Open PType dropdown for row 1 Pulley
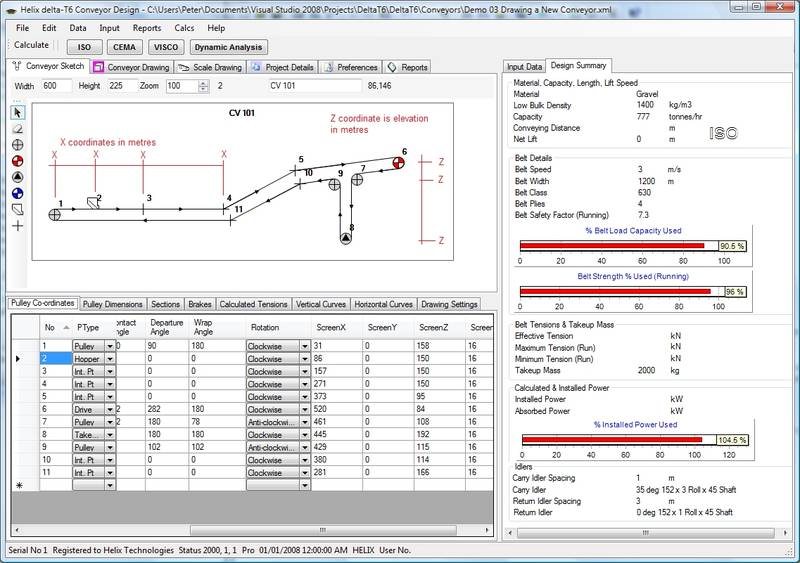Viewport: 800px width, 563px height. point(110,346)
